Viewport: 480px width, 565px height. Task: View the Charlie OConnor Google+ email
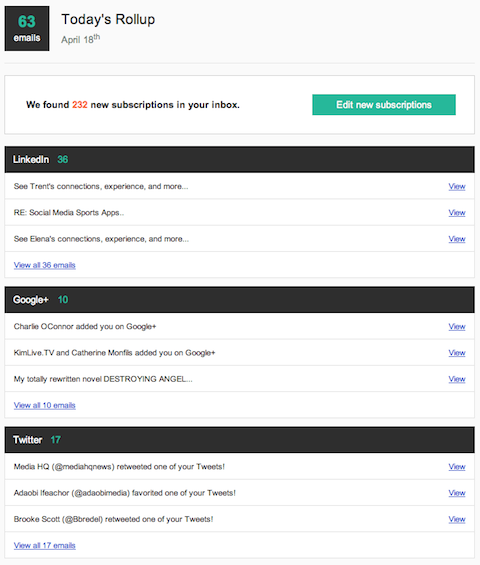[457, 326]
